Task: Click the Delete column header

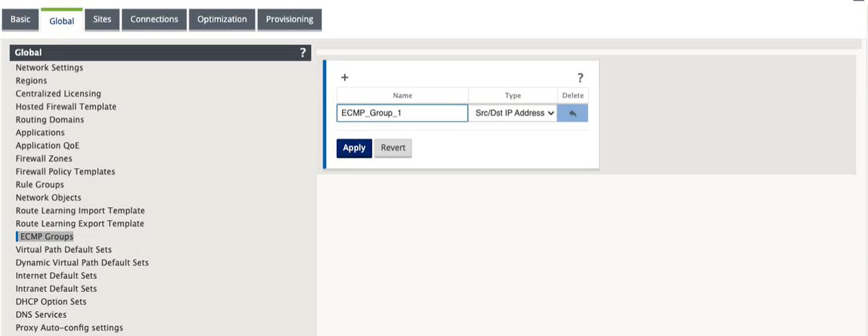Action: pos(573,95)
